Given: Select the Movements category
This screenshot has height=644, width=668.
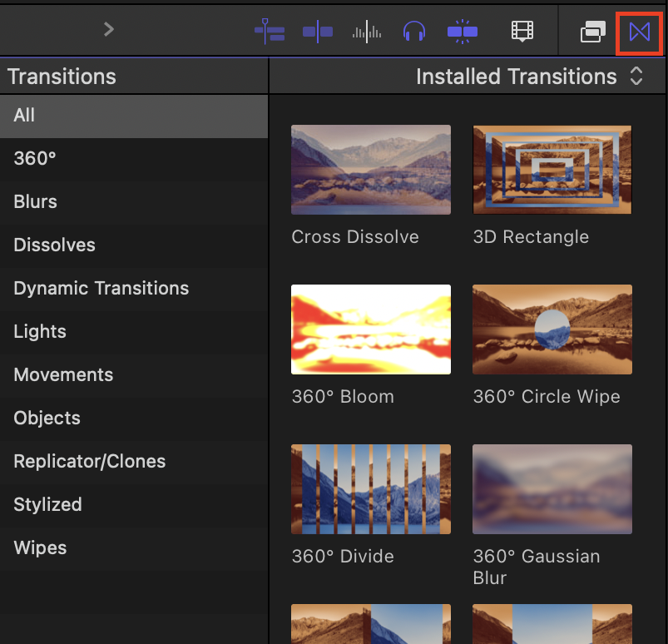Looking at the screenshot, I should (134, 375).
